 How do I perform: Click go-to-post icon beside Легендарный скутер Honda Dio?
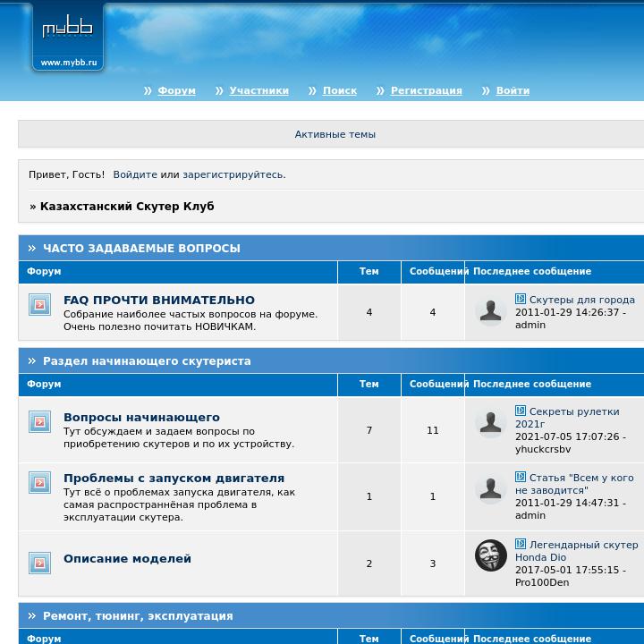pyautogui.click(x=521, y=544)
